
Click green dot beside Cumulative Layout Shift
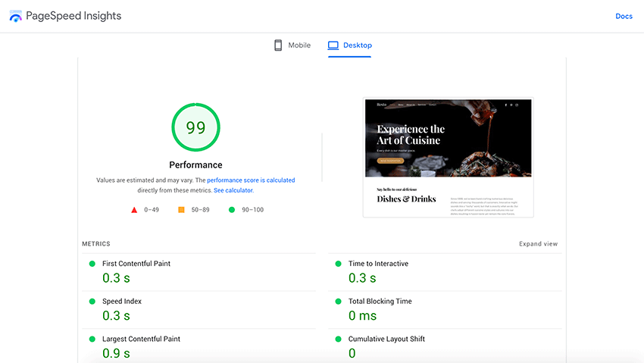coord(338,340)
